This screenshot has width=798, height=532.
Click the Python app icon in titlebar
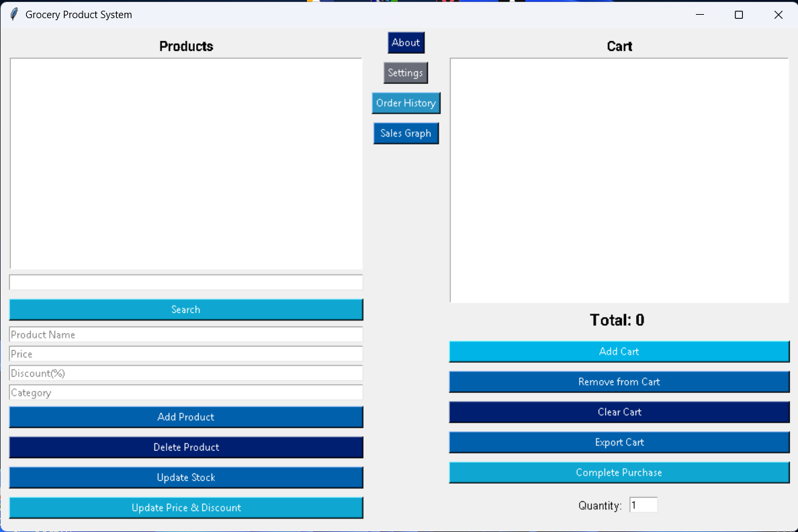[13, 14]
